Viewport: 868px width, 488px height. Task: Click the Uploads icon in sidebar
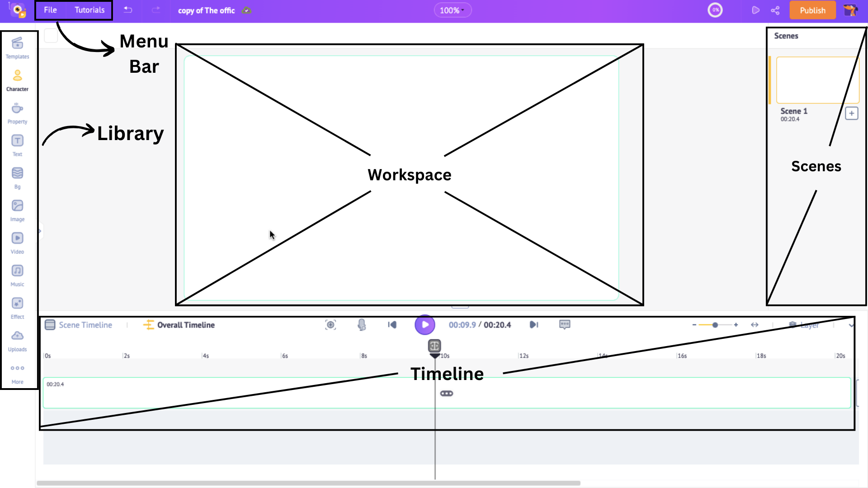17,335
